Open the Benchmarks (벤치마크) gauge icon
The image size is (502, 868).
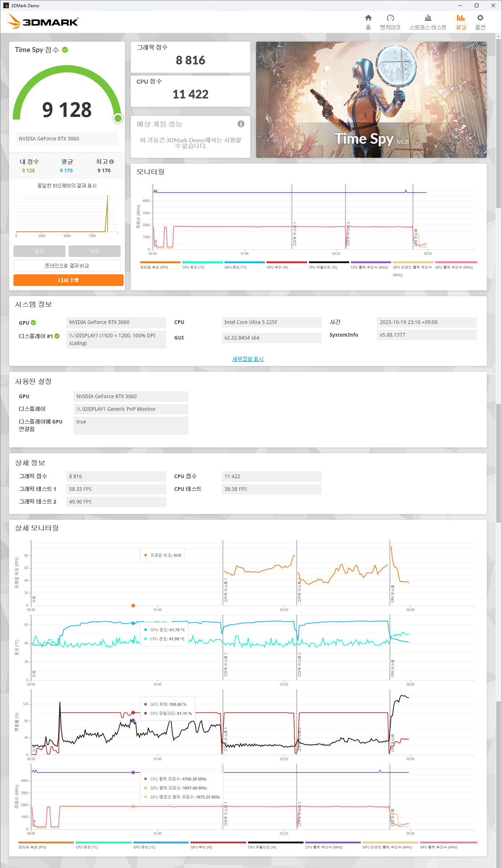click(x=390, y=18)
